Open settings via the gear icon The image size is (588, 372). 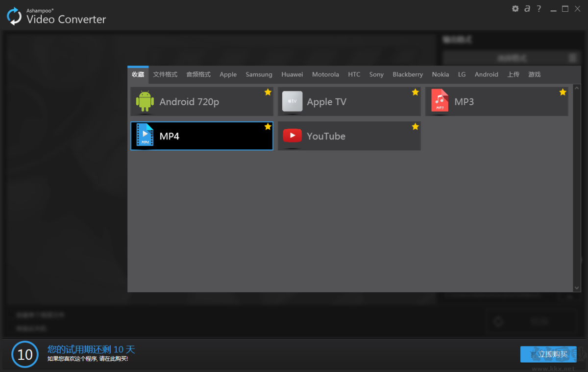(x=515, y=9)
